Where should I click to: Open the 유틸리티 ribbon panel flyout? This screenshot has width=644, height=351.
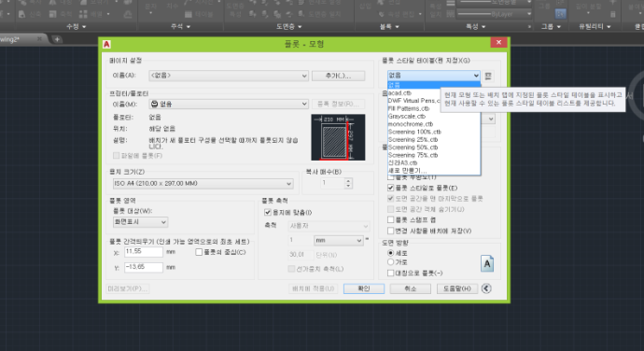coord(595,26)
